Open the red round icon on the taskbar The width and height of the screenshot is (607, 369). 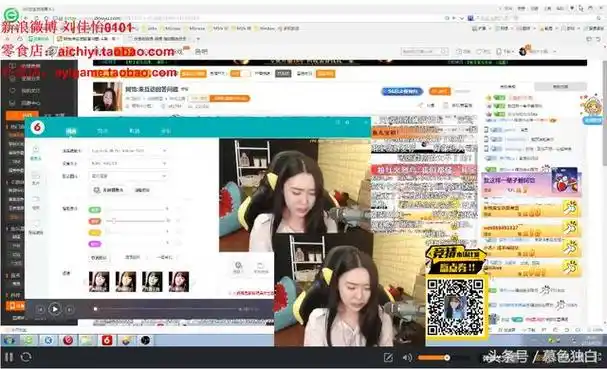tap(68, 340)
